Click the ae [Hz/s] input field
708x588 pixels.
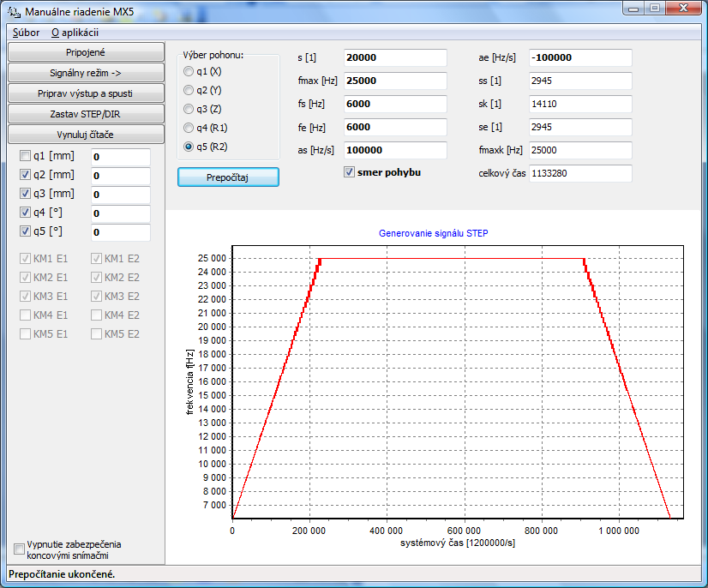(x=580, y=57)
